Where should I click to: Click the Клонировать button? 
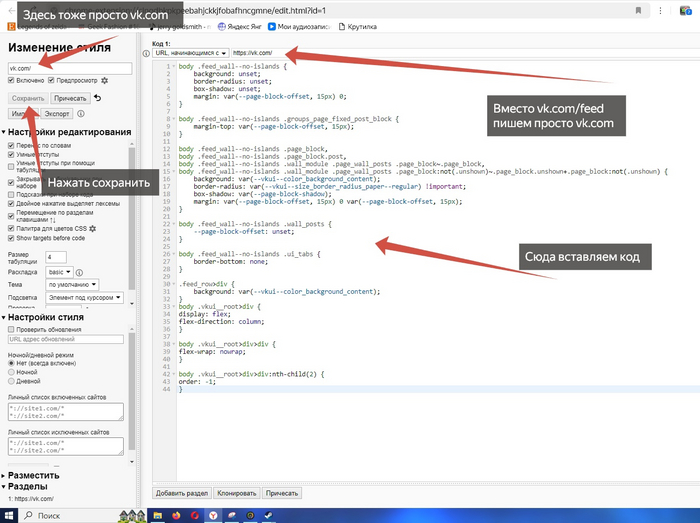[x=237, y=493]
